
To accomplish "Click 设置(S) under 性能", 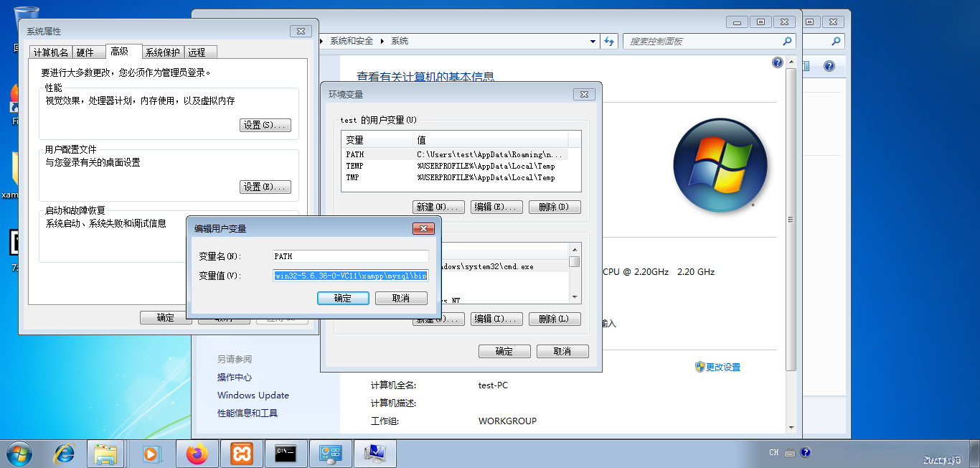I will click(x=265, y=125).
